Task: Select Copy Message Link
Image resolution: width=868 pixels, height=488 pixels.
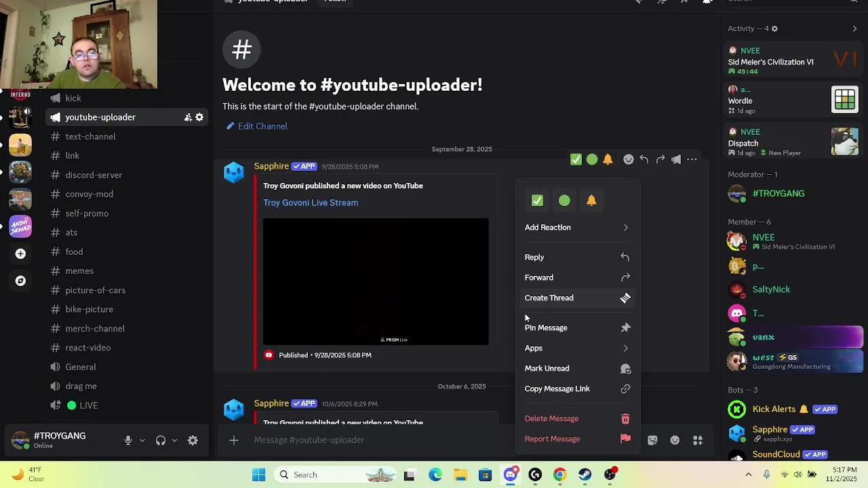Action: 577,389
